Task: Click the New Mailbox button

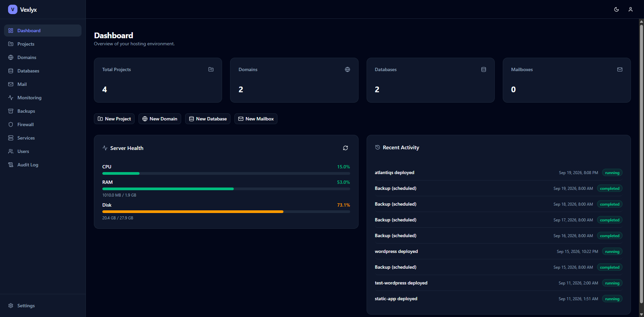Action: (x=256, y=119)
